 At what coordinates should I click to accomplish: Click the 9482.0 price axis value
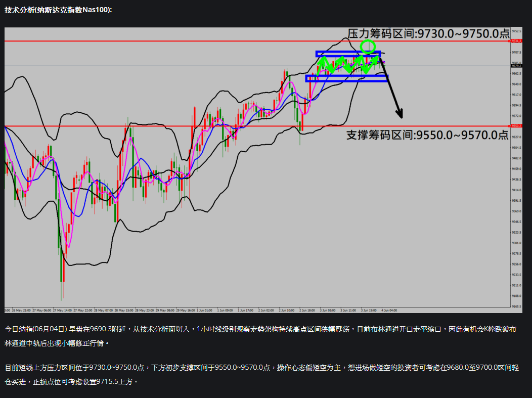516,158
